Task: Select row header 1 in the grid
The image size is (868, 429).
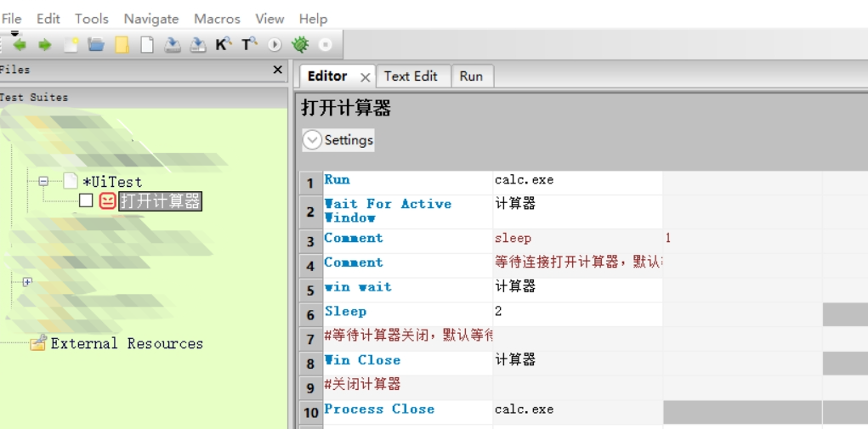Action: coord(310,183)
